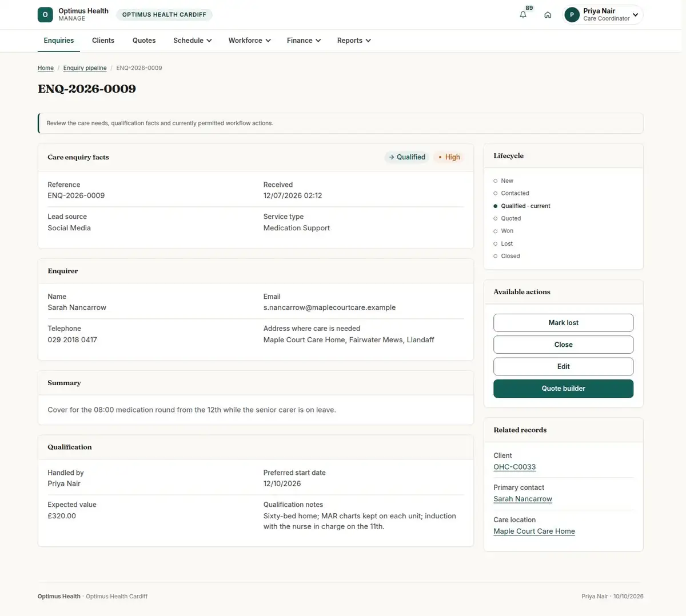Close the enquiry with Close button
Screen dimensions: 686x616
(x=564, y=345)
